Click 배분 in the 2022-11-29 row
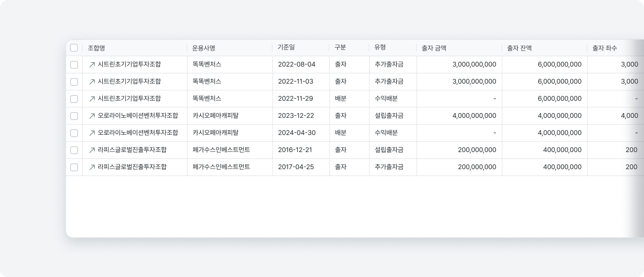The image size is (644, 277). 341,98
